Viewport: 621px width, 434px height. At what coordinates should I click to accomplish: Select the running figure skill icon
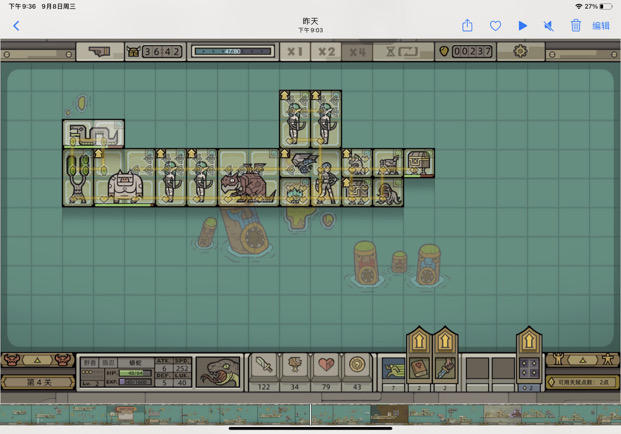393,369
